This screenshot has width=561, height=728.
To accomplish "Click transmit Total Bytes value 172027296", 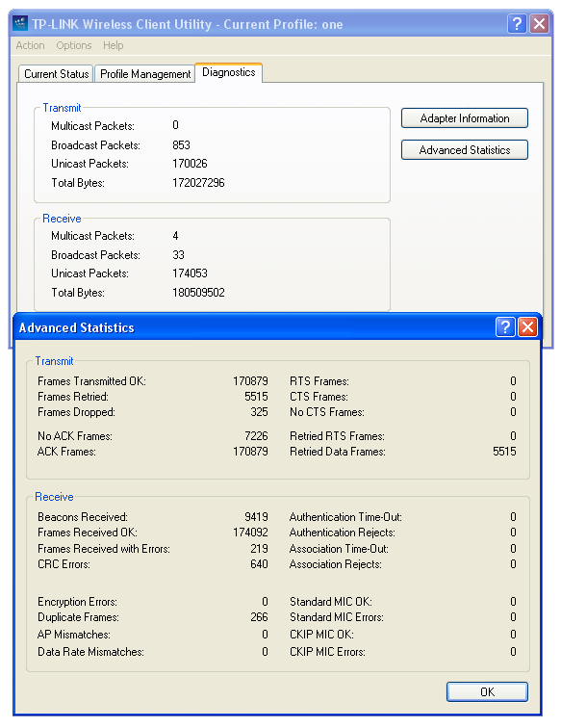I will pos(198,182).
